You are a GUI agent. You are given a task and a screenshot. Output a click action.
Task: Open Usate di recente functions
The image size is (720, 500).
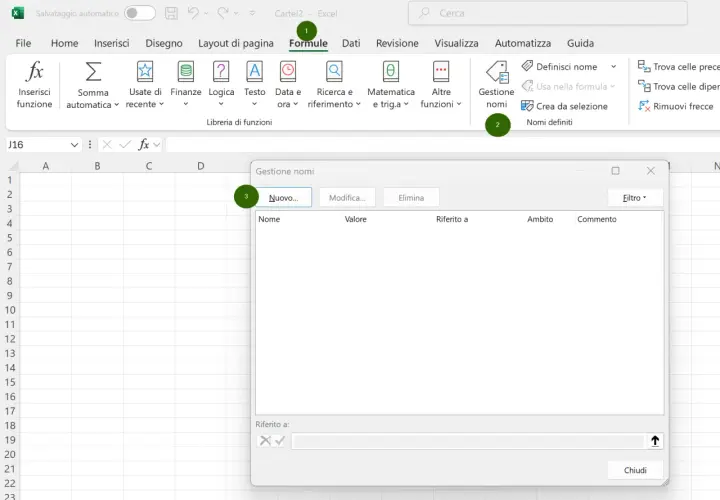tap(145, 85)
